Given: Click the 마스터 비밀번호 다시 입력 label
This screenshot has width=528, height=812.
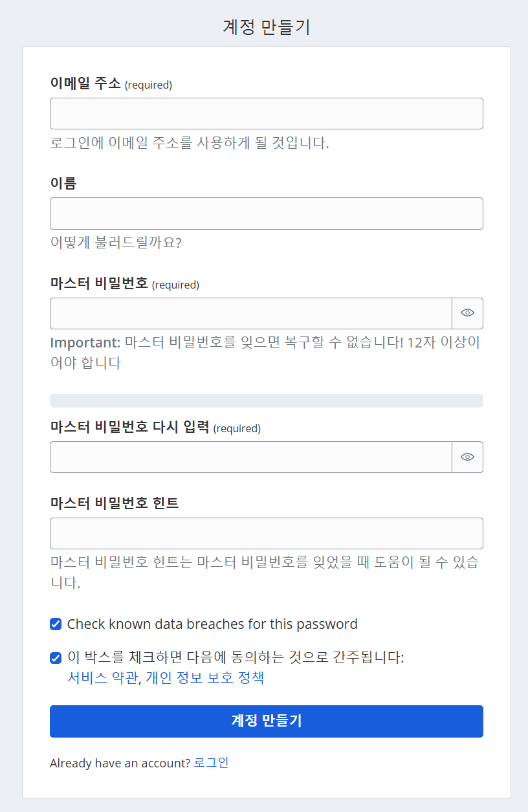Looking at the screenshot, I should coord(129,427).
